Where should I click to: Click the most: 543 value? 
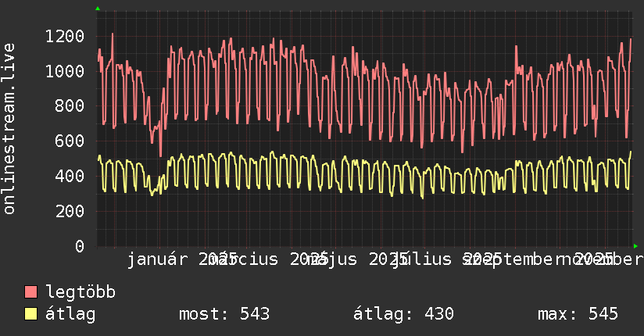pyautogui.click(x=224, y=314)
